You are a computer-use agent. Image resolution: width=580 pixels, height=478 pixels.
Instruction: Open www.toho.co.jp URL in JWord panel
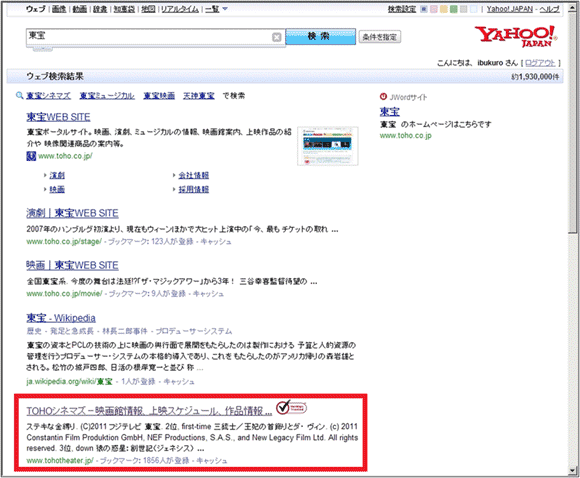tap(406, 135)
